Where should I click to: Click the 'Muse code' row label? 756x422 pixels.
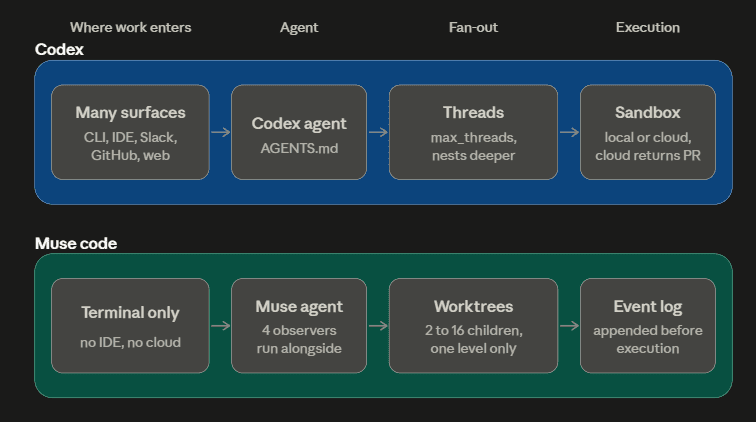pyautogui.click(x=76, y=243)
